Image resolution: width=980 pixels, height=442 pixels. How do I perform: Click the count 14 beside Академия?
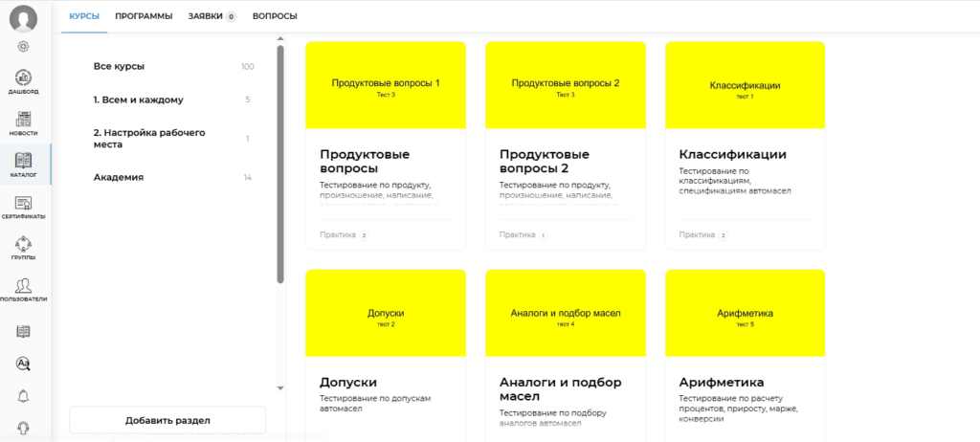click(x=248, y=178)
